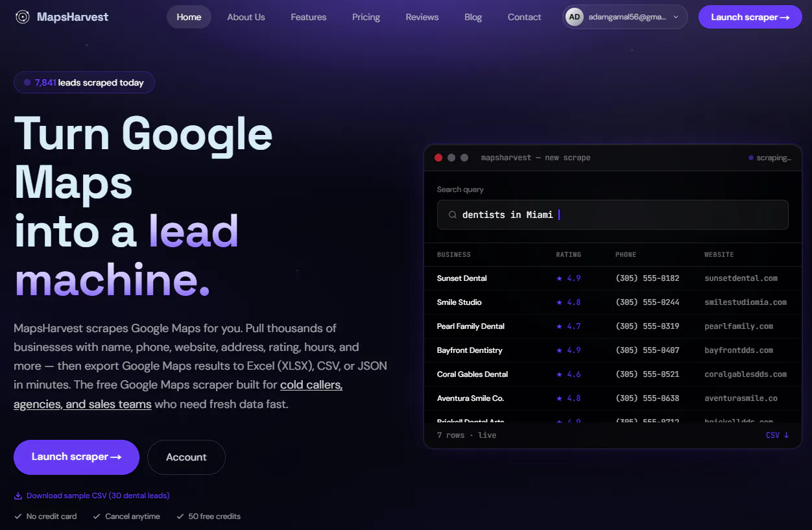Follow the cold callers link

[x=311, y=385]
